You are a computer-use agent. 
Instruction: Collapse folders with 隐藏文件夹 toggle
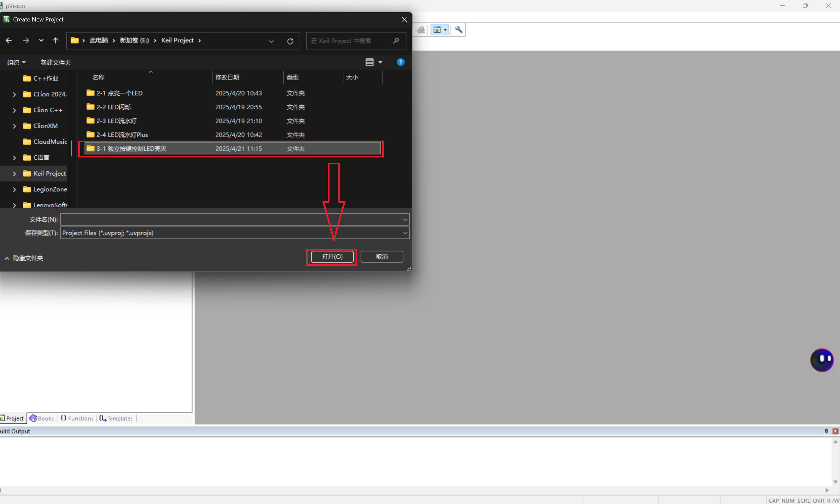pyautogui.click(x=24, y=258)
